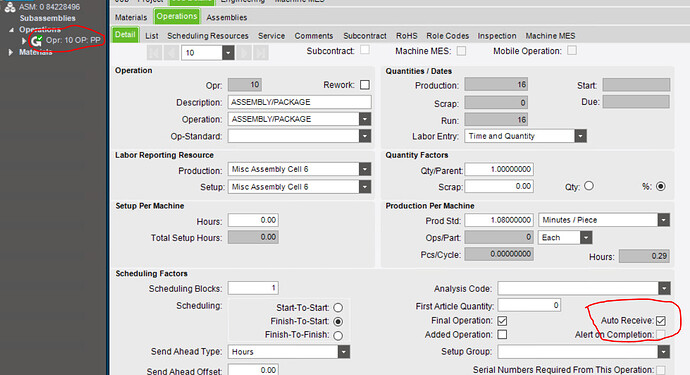The width and height of the screenshot is (690, 375).
Task: Click the Description input field
Action: pos(299,102)
